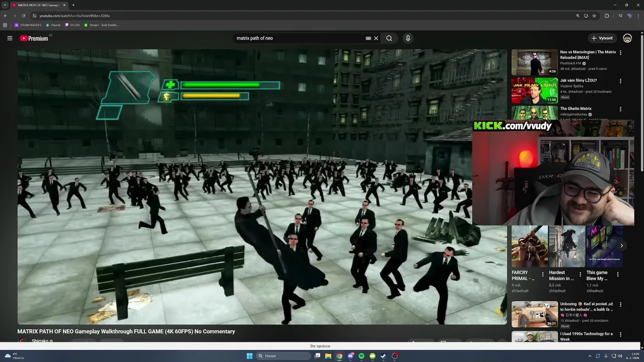Install app icon in address bar
The width and height of the screenshot is (644, 362).
pos(586,16)
